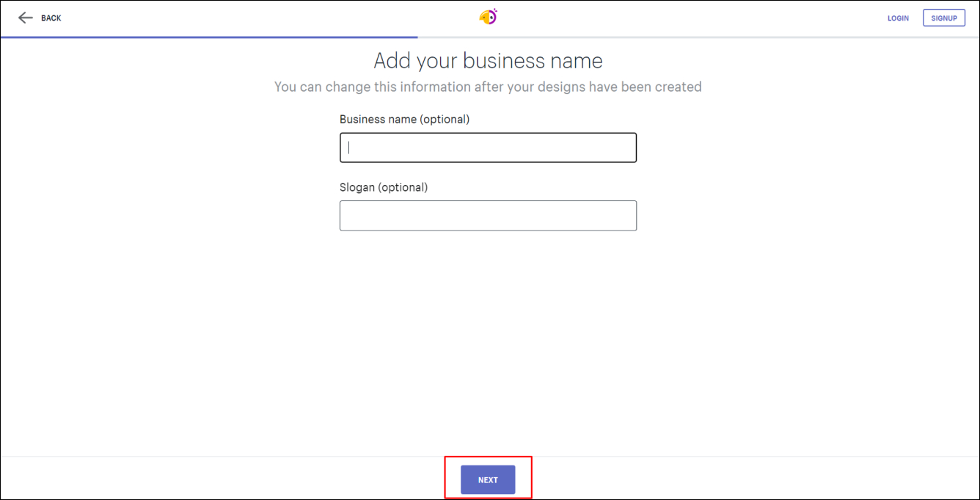Click the 'You can change this information' subtitle
The height and width of the screenshot is (500, 980).
(488, 87)
